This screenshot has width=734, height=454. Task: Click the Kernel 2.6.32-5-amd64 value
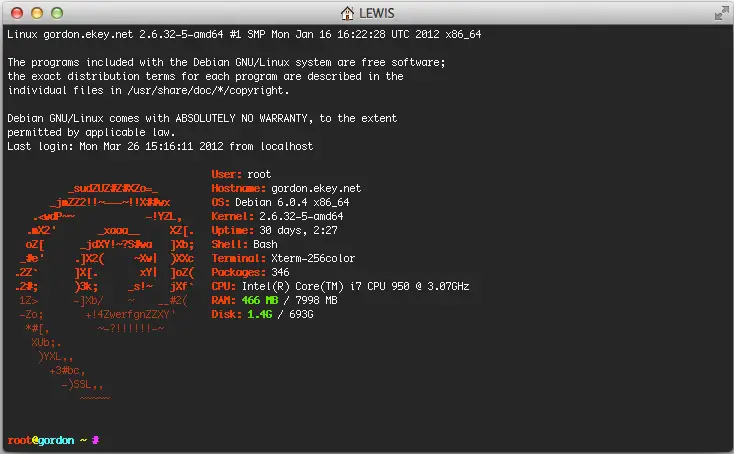point(301,216)
